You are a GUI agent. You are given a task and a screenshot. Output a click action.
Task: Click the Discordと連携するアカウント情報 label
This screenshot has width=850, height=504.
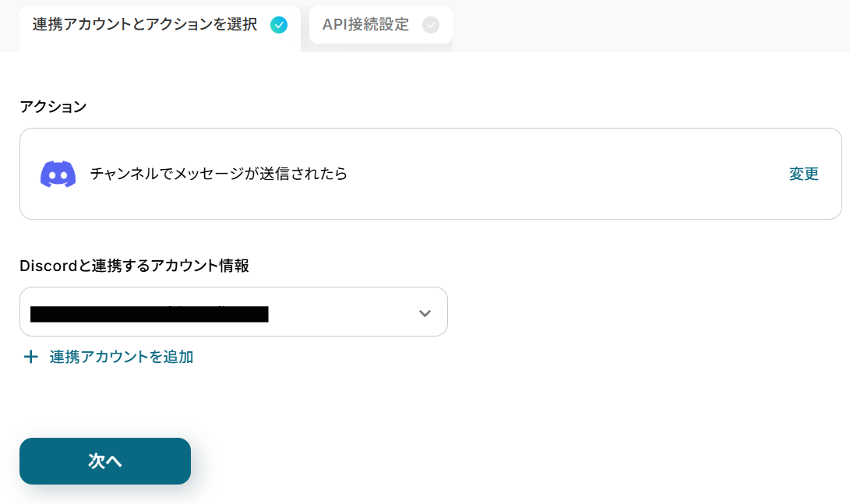(x=134, y=266)
